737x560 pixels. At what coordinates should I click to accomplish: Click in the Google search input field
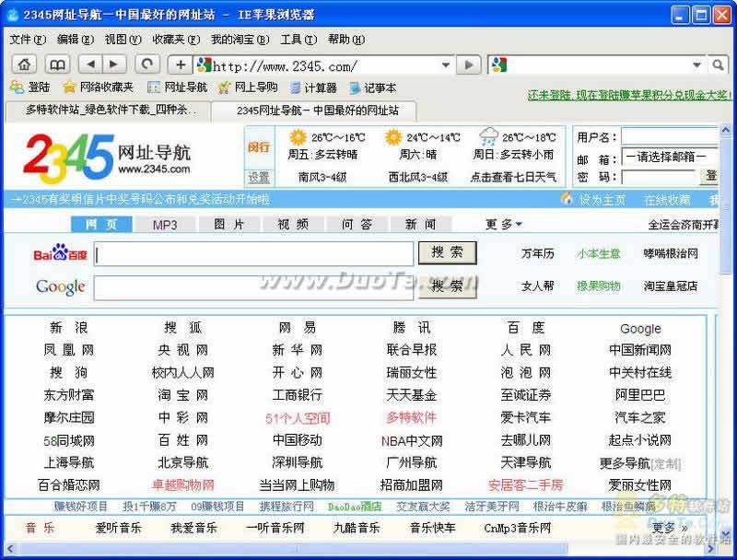click(254, 287)
